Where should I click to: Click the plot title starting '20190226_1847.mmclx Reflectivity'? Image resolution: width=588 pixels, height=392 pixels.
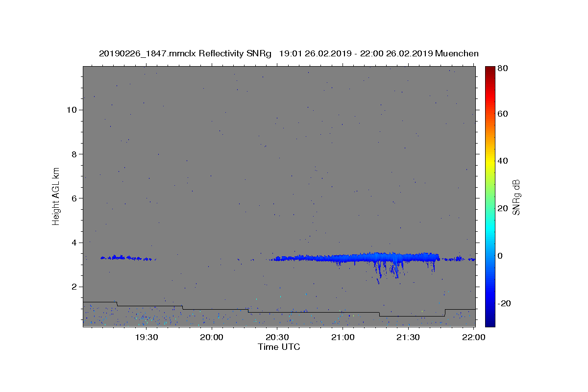tap(289, 53)
